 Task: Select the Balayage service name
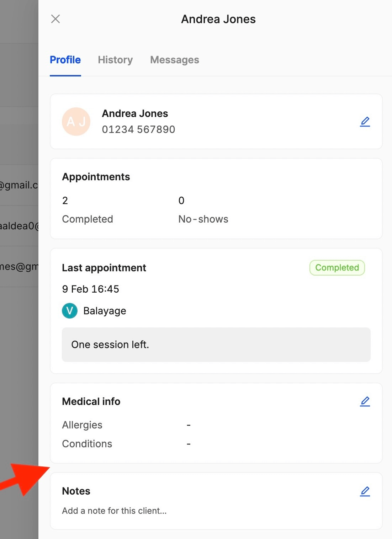105,311
